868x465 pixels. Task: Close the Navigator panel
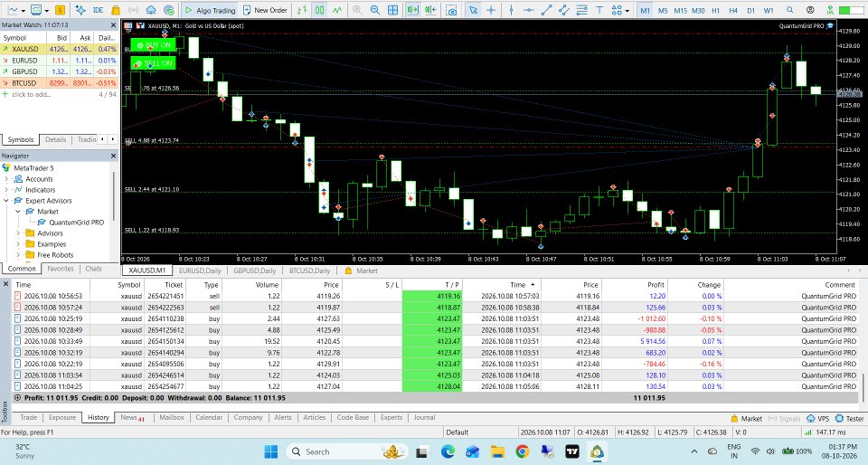[113, 156]
